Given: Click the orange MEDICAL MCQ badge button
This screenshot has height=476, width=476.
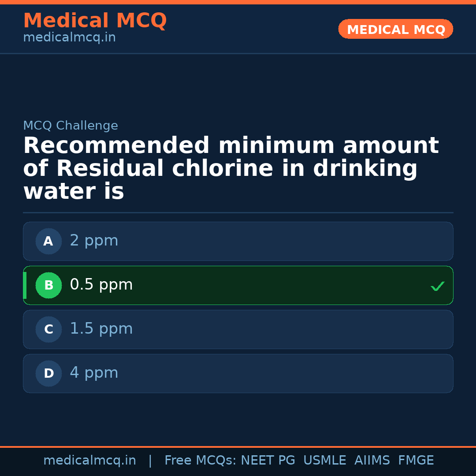Looking at the screenshot, I should [x=395, y=29].
